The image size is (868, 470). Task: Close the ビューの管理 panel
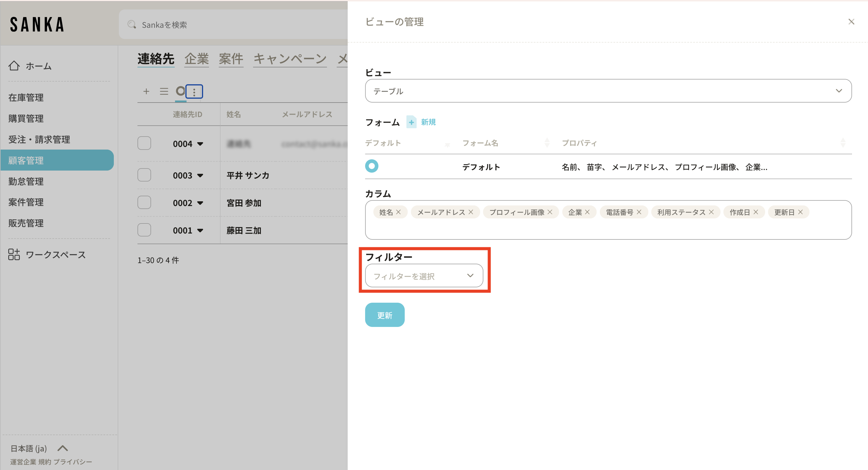[851, 22]
